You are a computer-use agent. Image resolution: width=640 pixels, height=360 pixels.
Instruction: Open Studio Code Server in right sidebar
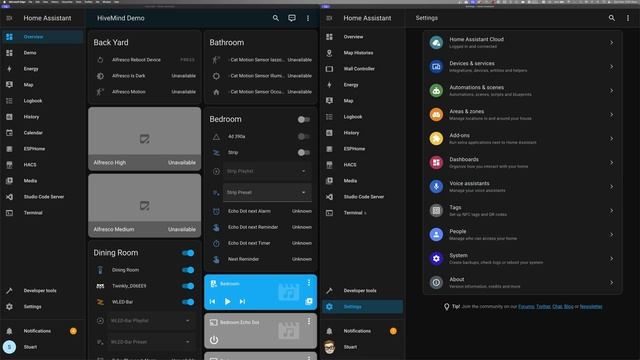point(363,197)
